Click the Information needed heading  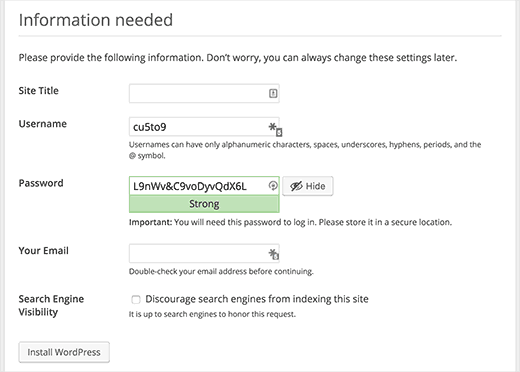pyautogui.click(x=96, y=20)
